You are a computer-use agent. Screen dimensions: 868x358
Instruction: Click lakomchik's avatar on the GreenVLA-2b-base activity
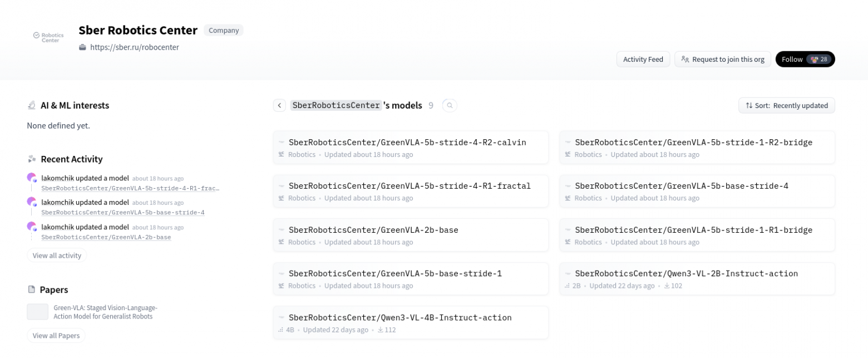point(32,227)
